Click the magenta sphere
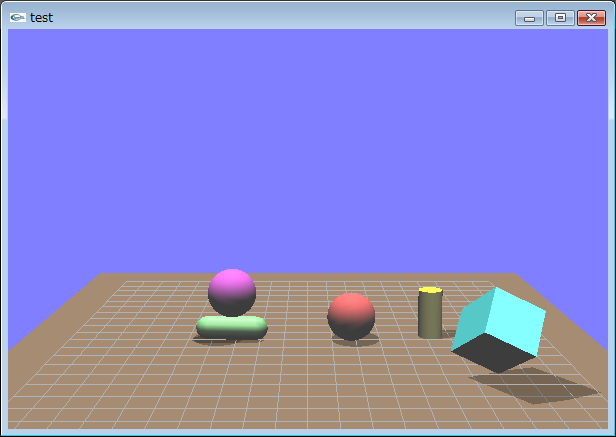This screenshot has height=437, width=616. [x=232, y=292]
